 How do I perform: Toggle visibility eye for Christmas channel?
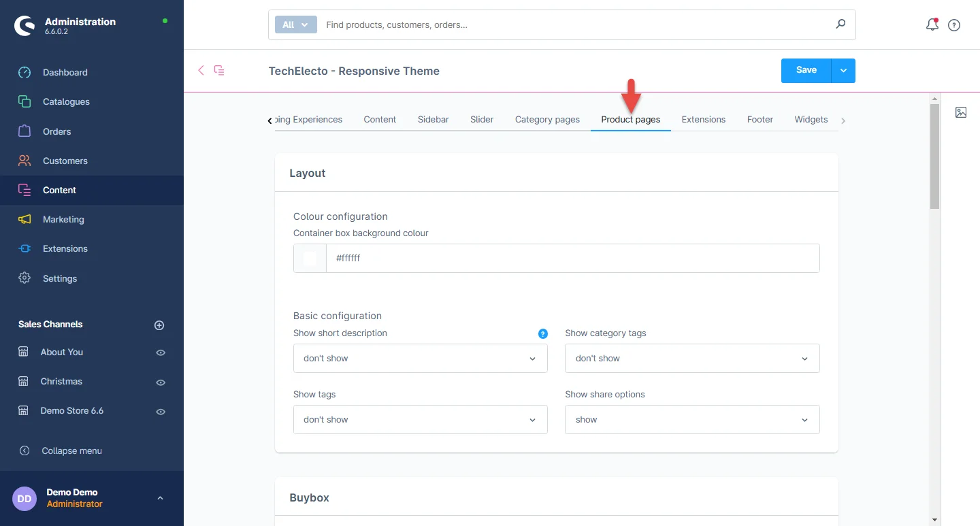click(x=161, y=382)
